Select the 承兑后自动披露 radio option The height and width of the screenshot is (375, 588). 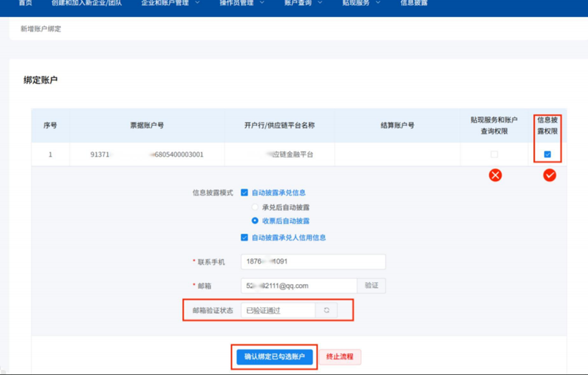pyautogui.click(x=255, y=207)
